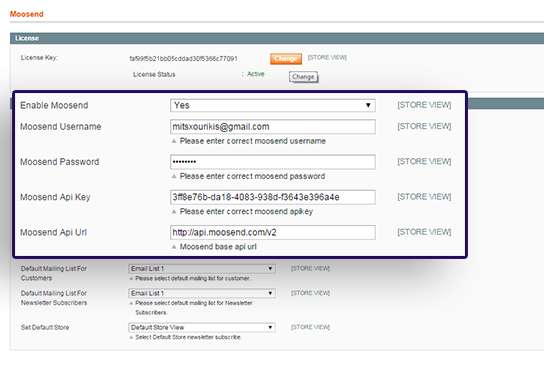Click the License Key label
The image size is (544, 379).
(x=39, y=58)
